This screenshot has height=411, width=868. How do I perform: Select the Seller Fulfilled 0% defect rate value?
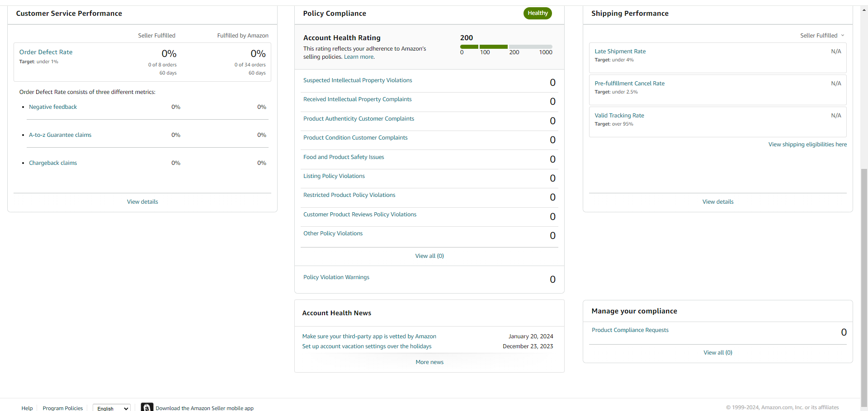coord(169,54)
